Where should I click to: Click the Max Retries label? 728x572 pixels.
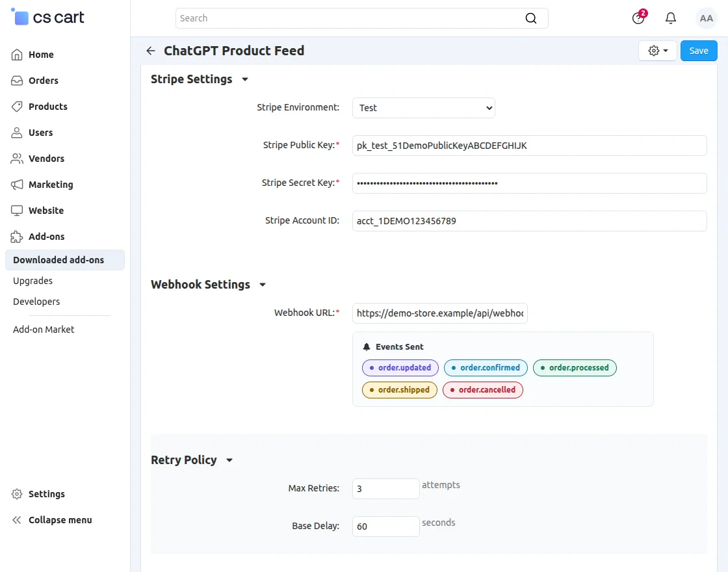point(313,488)
